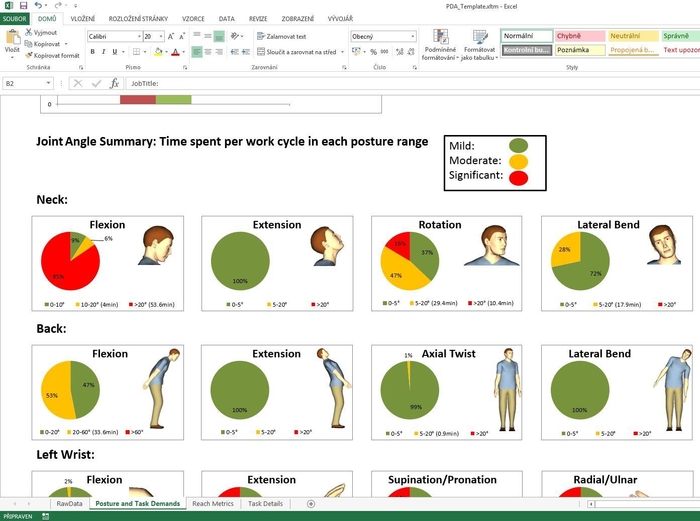Click the percent style icon
The height and width of the screenshot is (521, 700).
(x=373, y=52)
